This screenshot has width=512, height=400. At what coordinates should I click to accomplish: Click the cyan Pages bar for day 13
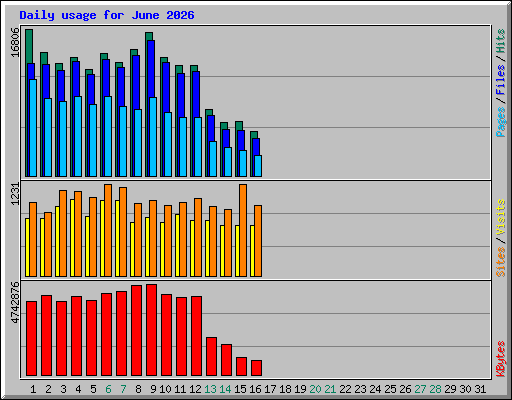(x=213, y=159)
